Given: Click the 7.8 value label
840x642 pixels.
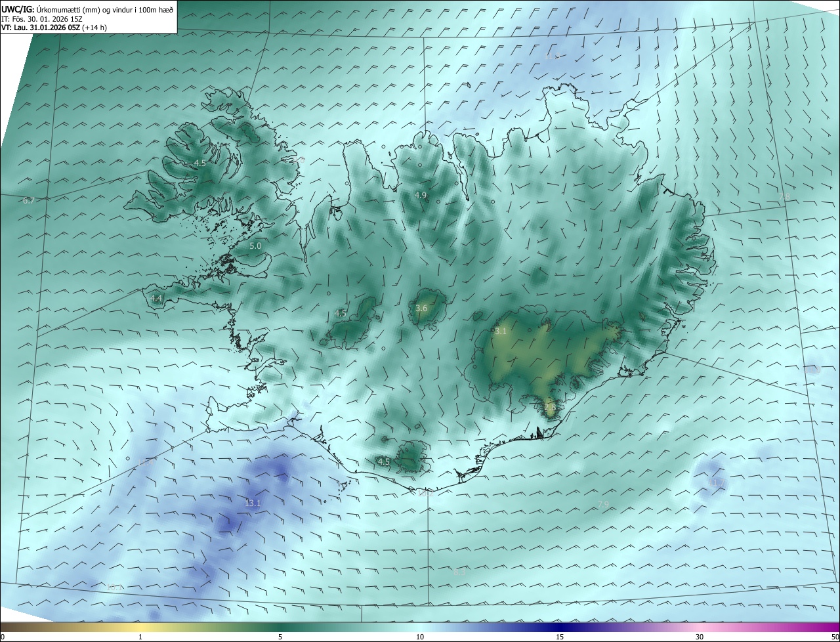Looking at the screenshot, I should (x=784, y=197).
